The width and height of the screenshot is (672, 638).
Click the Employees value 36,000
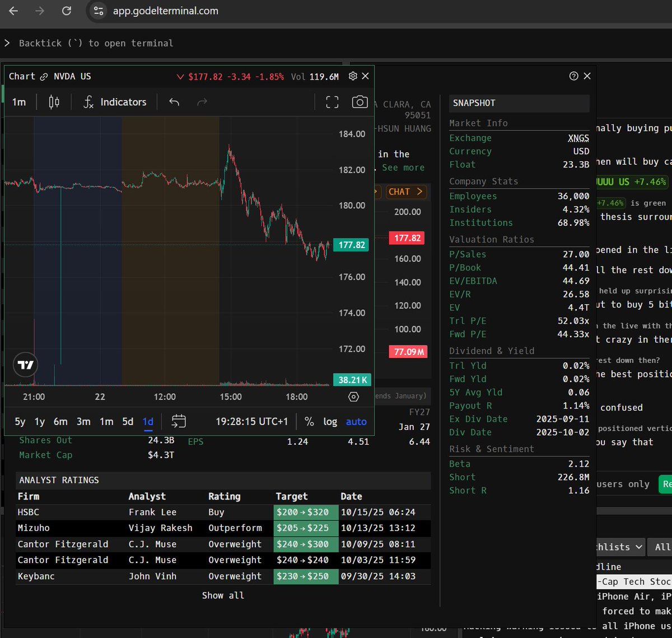pyautogui.click(x=573, y=196)
